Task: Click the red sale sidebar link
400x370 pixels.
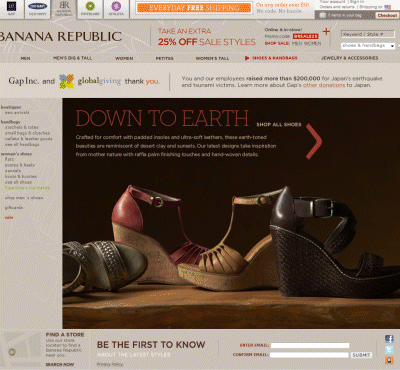Action: (9, 218)
